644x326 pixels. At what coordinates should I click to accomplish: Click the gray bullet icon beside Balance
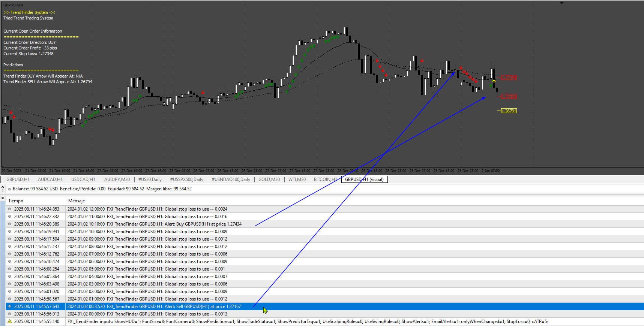pos(9,189)
